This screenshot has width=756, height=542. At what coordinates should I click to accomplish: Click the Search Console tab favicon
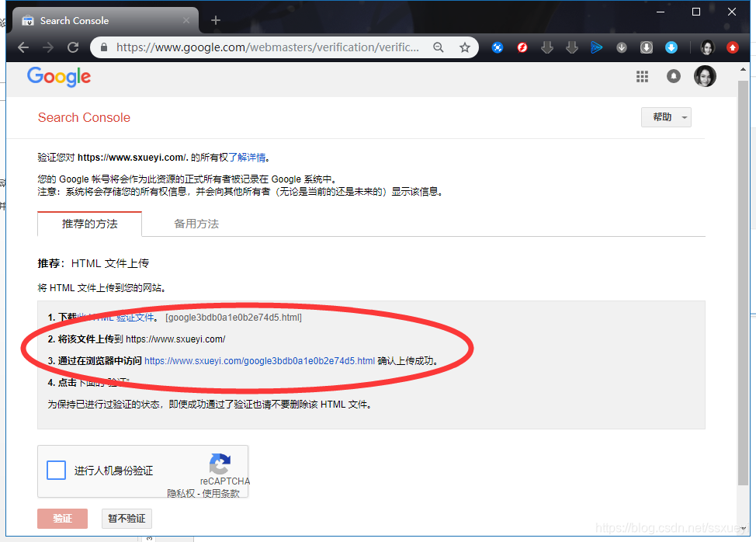pyautogui.click(x=28, y=21)
